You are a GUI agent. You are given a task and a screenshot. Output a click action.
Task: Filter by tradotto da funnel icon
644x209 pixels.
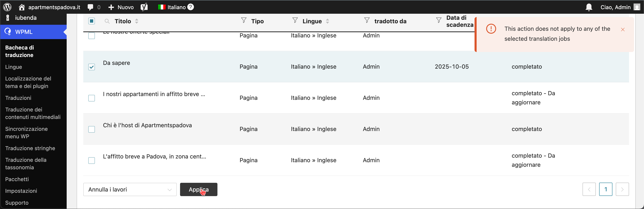point(367,21)
